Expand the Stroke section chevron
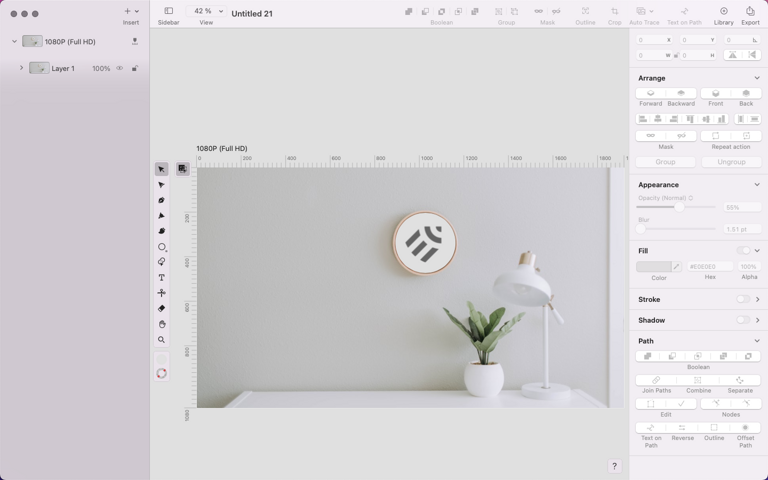 coord(758,299)
